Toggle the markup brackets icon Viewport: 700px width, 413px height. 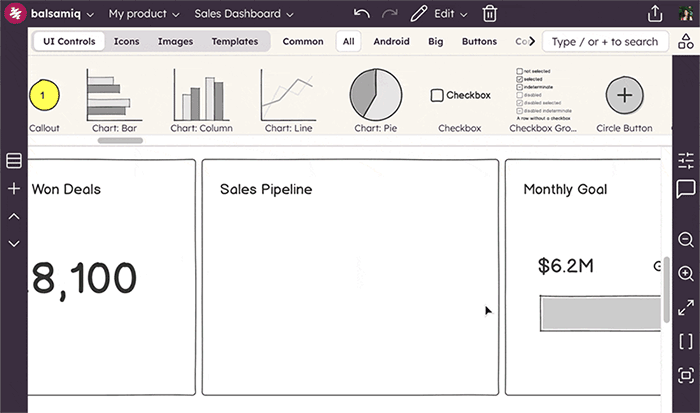tap(686, 342)
